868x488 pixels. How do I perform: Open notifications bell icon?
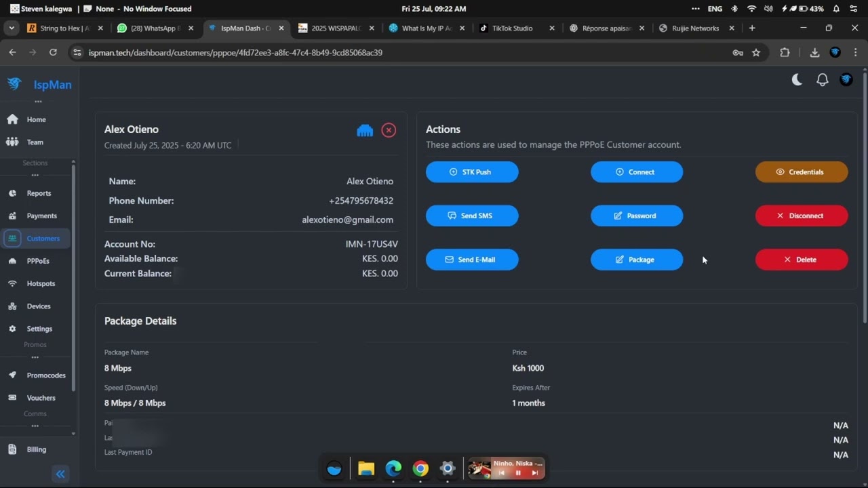[822, 80]
